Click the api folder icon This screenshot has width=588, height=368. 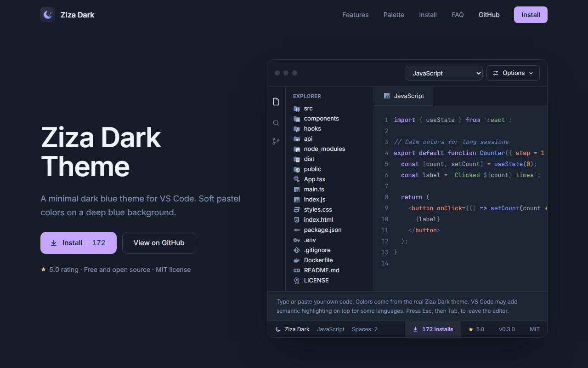coord(297,139)
